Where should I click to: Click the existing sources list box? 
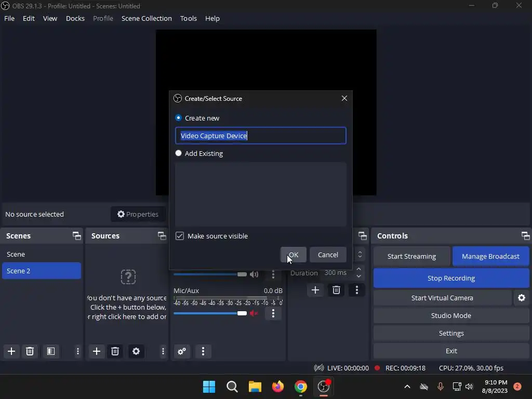click(x=261, y=194)
